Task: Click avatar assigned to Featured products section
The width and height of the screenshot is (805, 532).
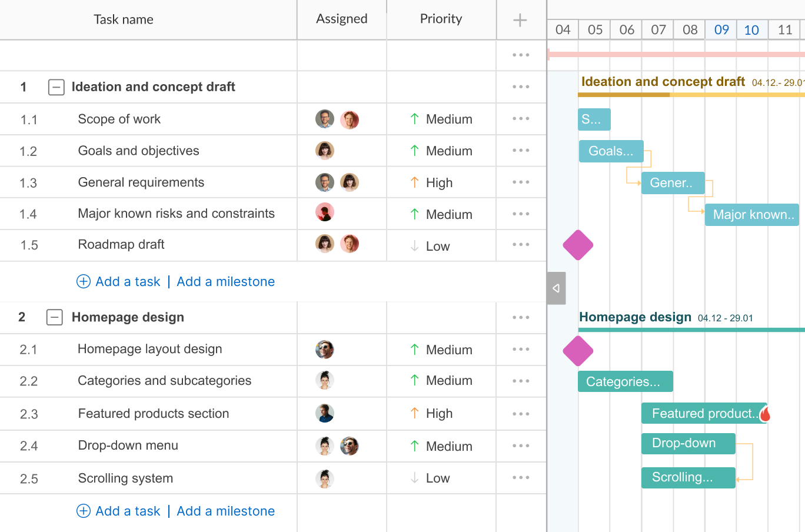Action: click(325, 413)
